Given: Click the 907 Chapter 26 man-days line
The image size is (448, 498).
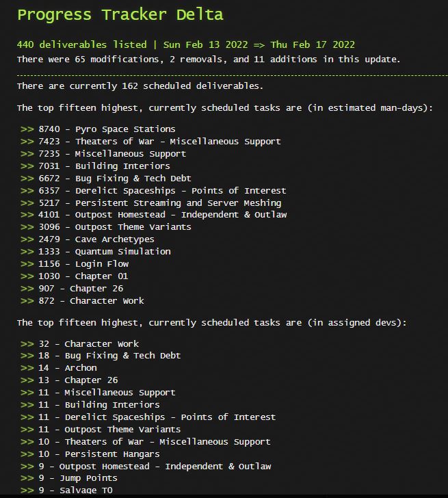Looking at the screenshot, I should click(x=72, y=289).
